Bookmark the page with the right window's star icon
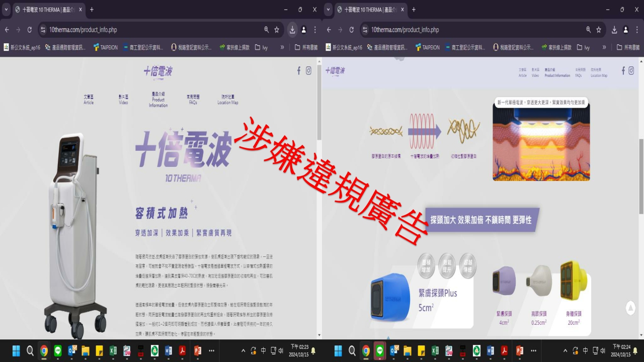Image resolution: width=644 pixels, height=362 pixels. [x=599, y=30]
